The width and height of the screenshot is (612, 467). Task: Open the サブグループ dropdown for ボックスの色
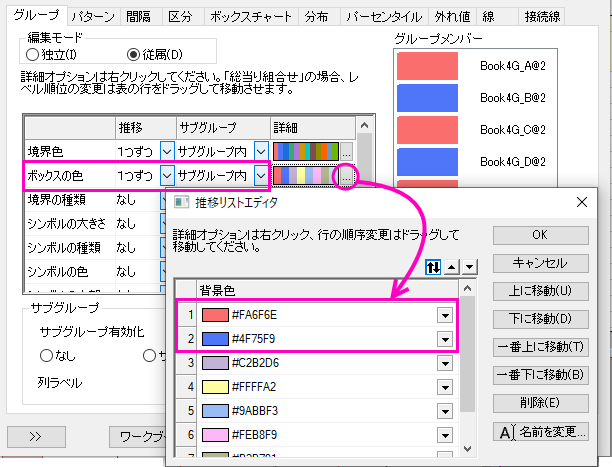click(x=261, y=175)
